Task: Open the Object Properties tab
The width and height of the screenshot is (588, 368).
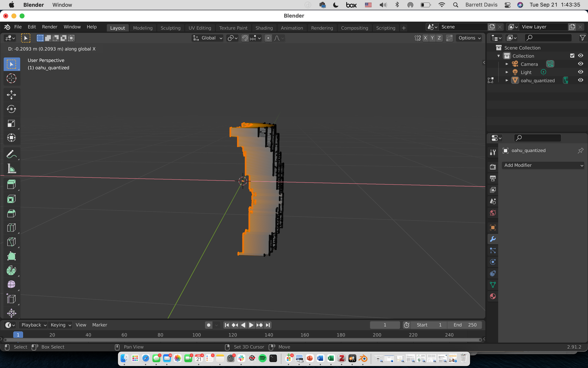Action: pyautogui.click(x=493, y=227)
